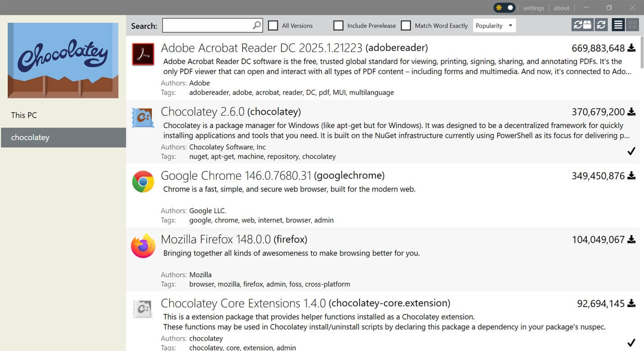Image resolution: width=644 pixels, height=351 pixels.
Task: Click the Firefox description text
Action: pos(291,253)
